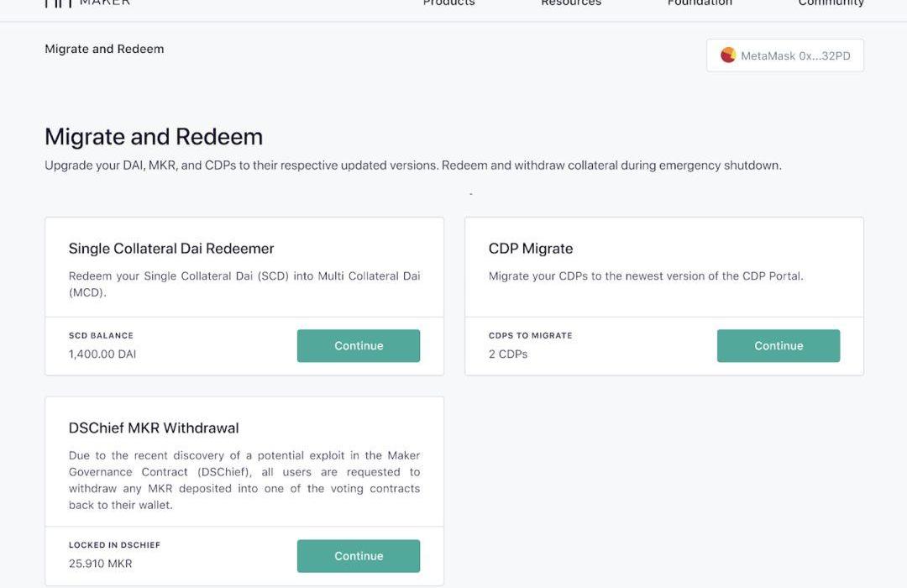907x588 pixels.
Task: Click the MAKER wordmark text
Action: pyautogui.click(x=105, y=3)
